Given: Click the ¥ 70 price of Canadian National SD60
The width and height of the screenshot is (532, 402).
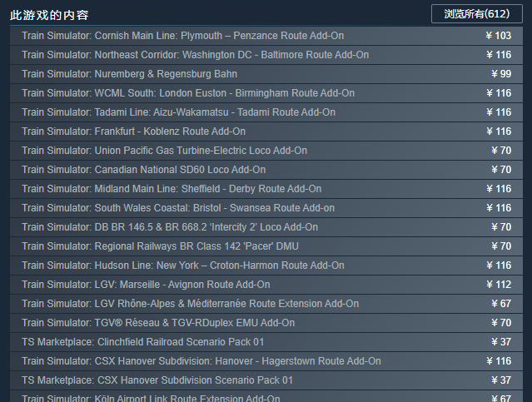Looking at the screenshot, I should 501,170.
